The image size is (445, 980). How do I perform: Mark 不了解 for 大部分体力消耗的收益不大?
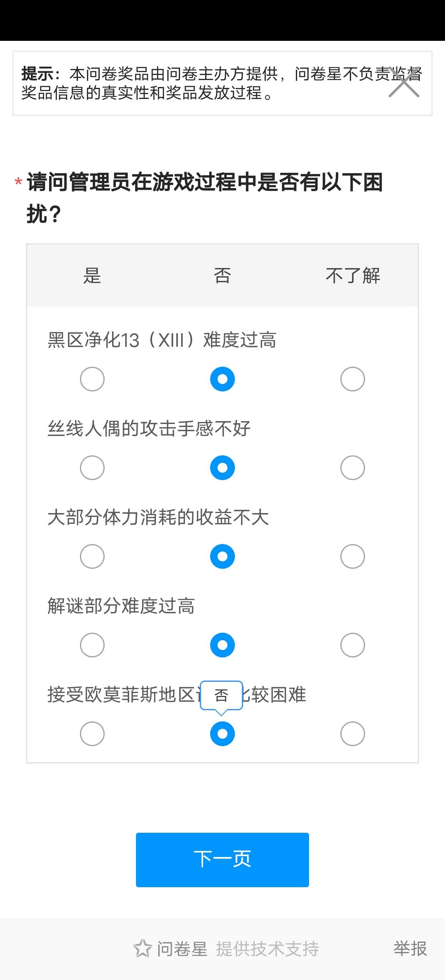point(352,556)
